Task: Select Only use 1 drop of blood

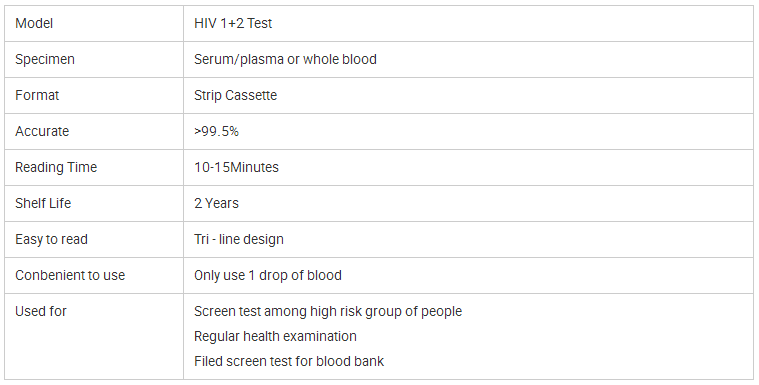Action: point(268,276)
